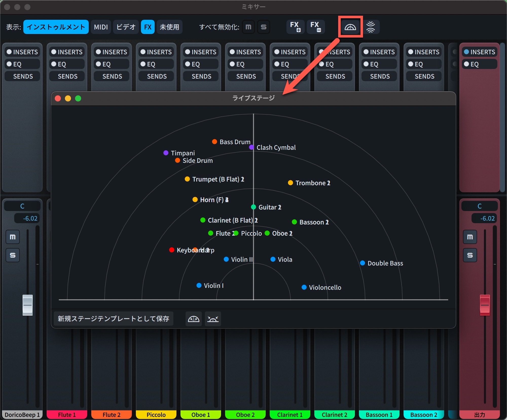The image size is (507, 420).
Task: Click the mirror stage icon in Live Stage
Action: point(194,319)
